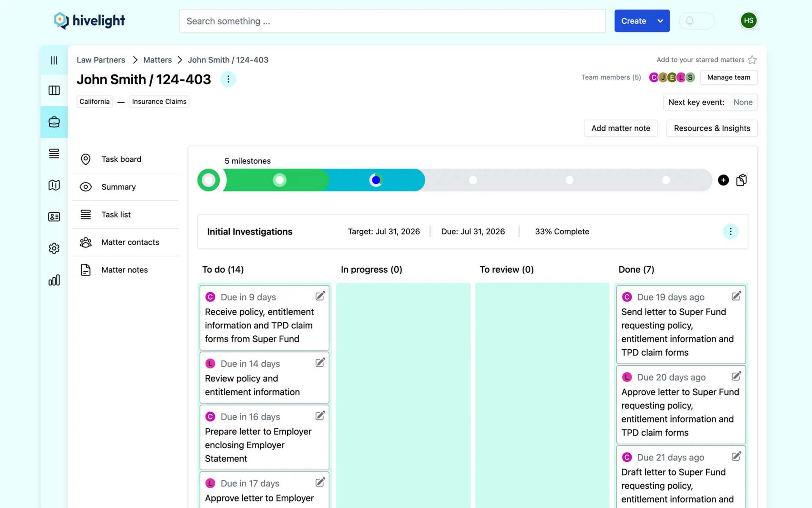Add a milestone with the plus icon
The height and width of the screenshot is (508, 812).
pyautogui.click(x=724, y=180)
